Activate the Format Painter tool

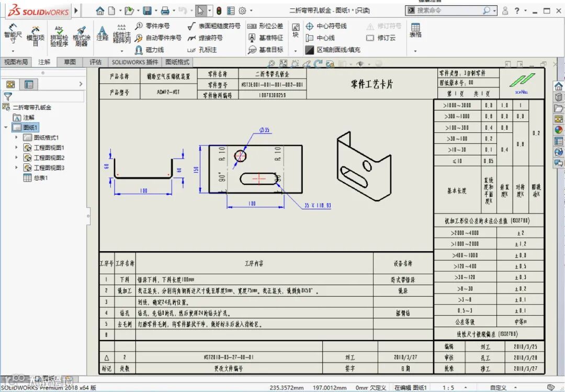(82, 36)
